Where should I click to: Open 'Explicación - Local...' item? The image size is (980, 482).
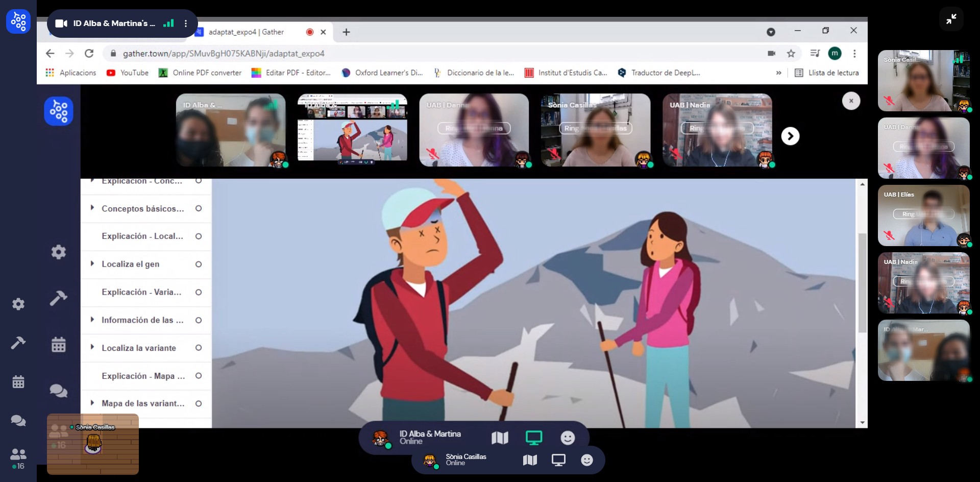(142, 236)
